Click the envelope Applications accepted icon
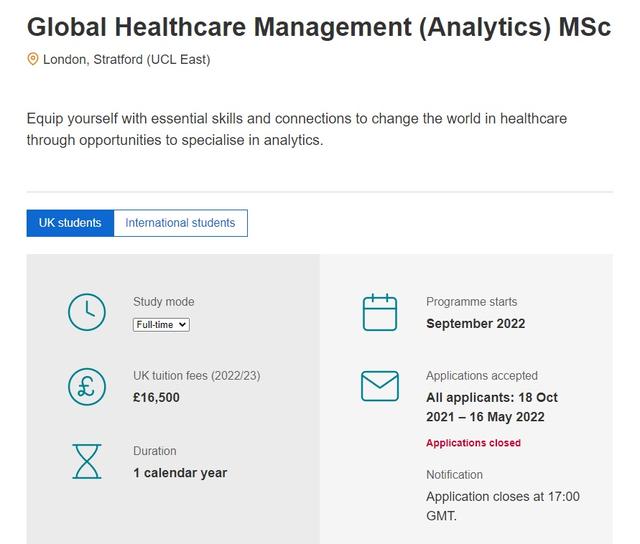640x544 pixels. pyautogui.click(x=380, y=386)
